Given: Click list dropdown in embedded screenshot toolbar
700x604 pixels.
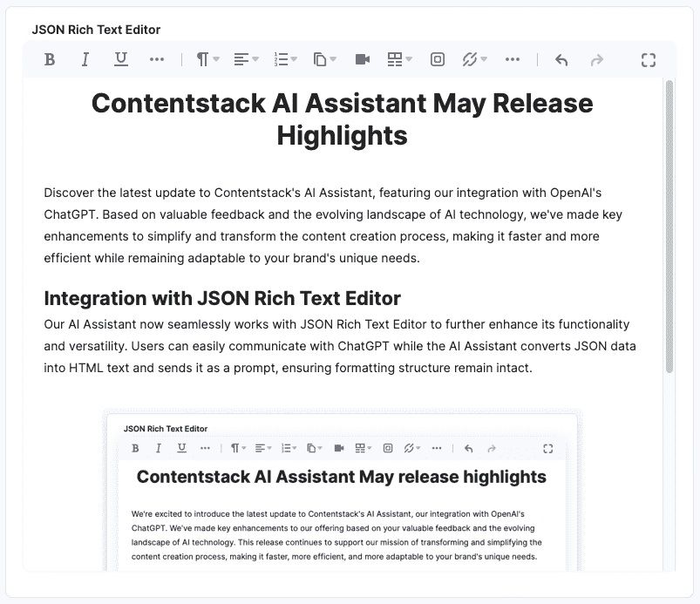Looking at the screenshot, I should click(x=289, y=448).
